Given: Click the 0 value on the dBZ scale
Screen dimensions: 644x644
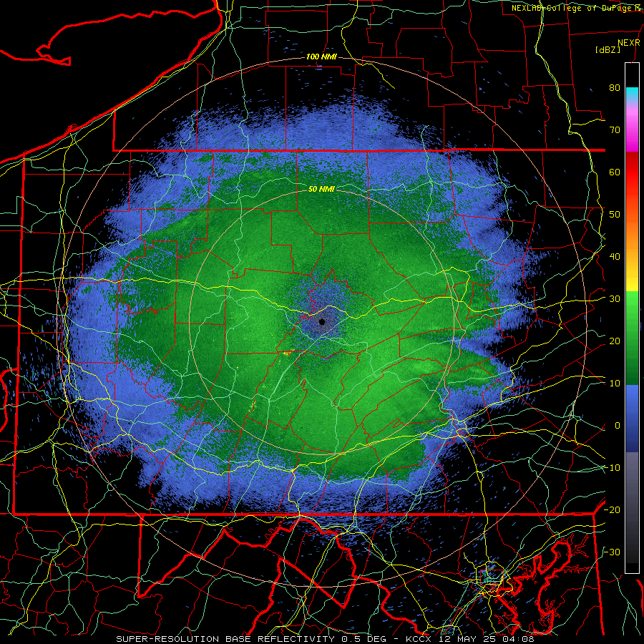Looking at the screenshot, I should pyautogui.click(x=618, y=426).
